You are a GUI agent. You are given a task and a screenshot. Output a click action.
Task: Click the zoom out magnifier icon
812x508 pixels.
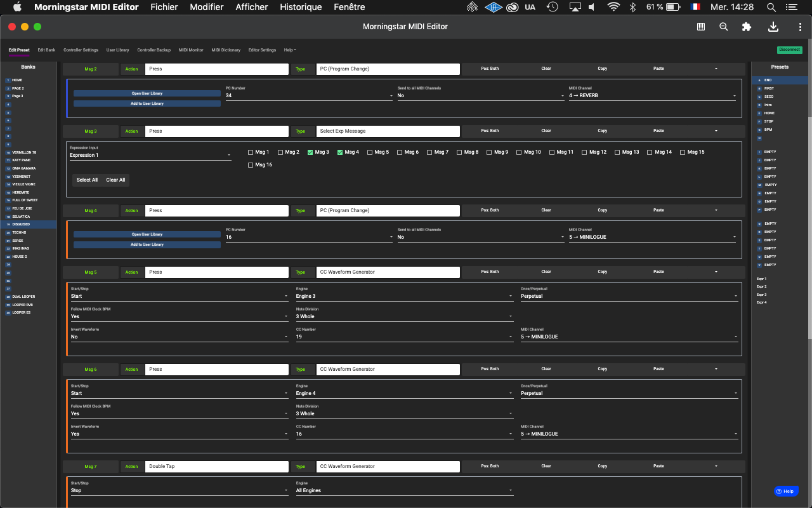[x=724, y=27]
